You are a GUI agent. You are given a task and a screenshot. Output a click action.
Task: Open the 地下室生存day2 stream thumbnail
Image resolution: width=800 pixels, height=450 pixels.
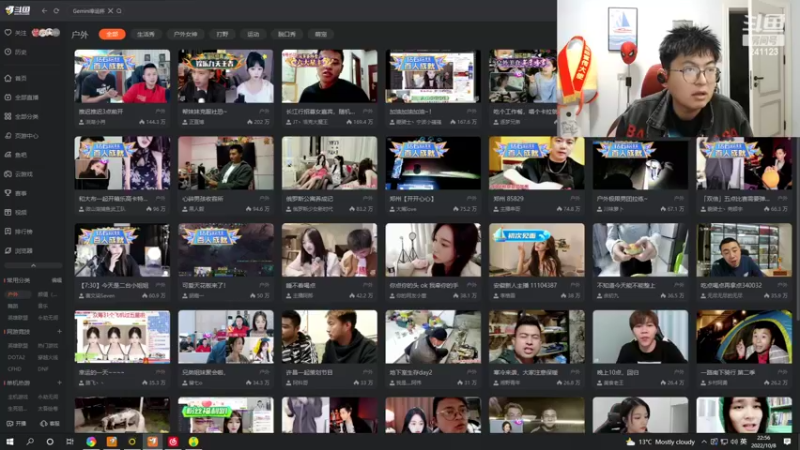coord(433,337)
